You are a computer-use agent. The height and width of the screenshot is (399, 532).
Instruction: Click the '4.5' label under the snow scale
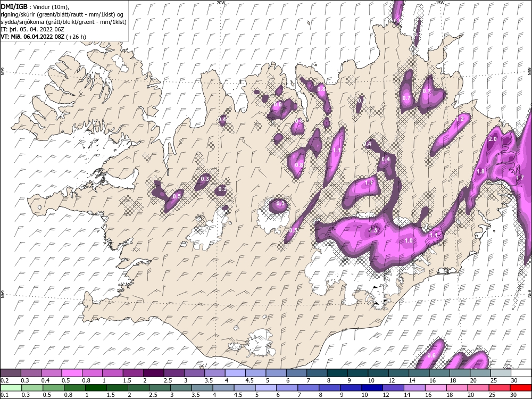click(x=250, y=380)
